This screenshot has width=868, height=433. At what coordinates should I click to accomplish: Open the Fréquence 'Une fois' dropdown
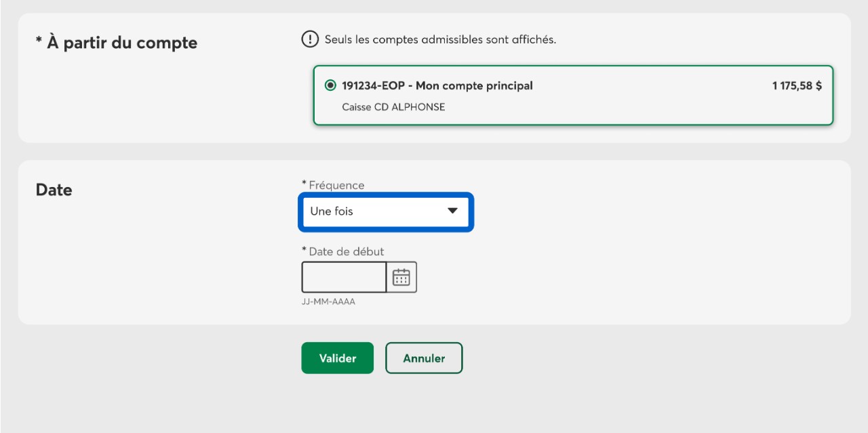pyautogui.click(x=385, y=211)
